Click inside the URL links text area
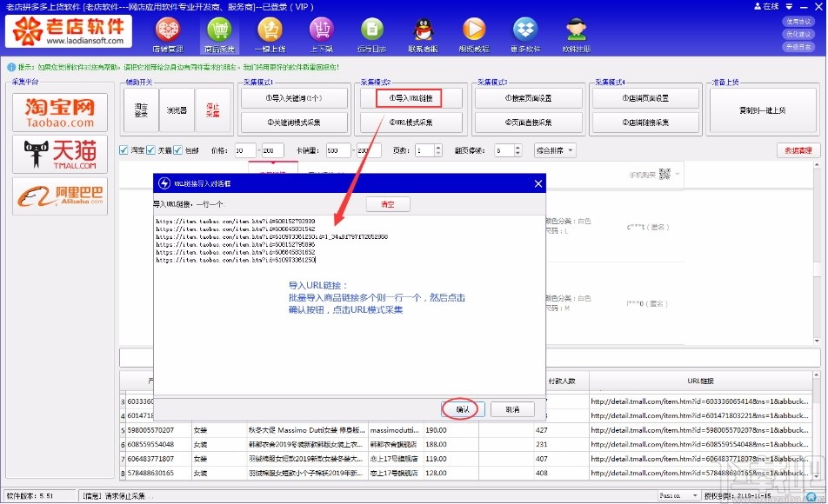Image resolution: width=828 pixels, height=504 pixels. pos(349,303)
